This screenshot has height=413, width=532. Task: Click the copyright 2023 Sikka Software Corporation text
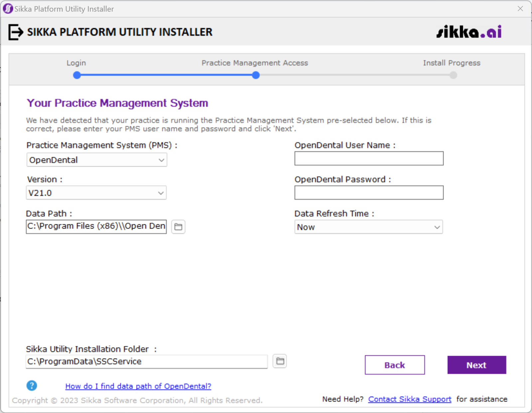(137, 400)
